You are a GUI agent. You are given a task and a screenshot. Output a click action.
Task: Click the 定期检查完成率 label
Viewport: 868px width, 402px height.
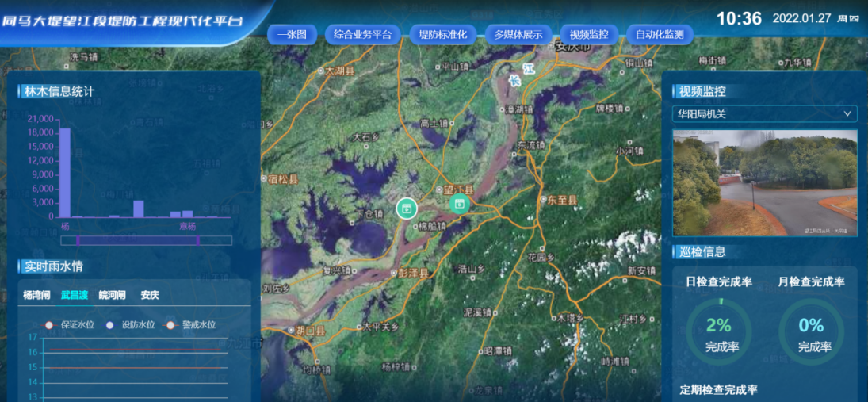click(x=718, y=390)
